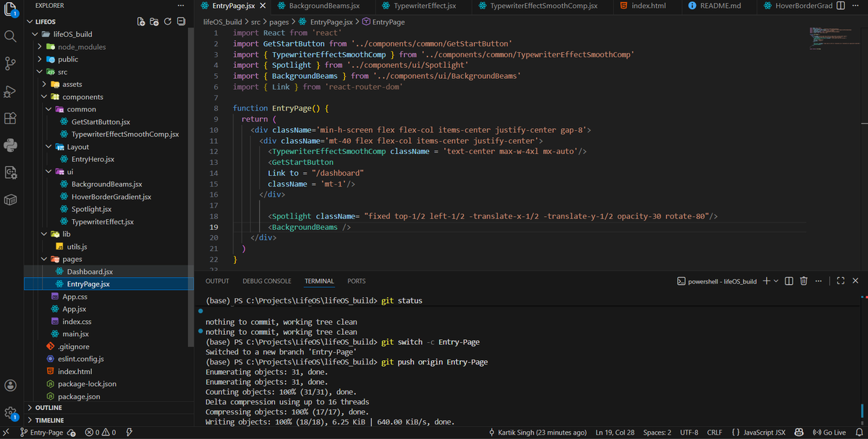Viewport: 868px width, 439px height.
Task: Open editor more actions ellipsis
Action: [855, 5]
